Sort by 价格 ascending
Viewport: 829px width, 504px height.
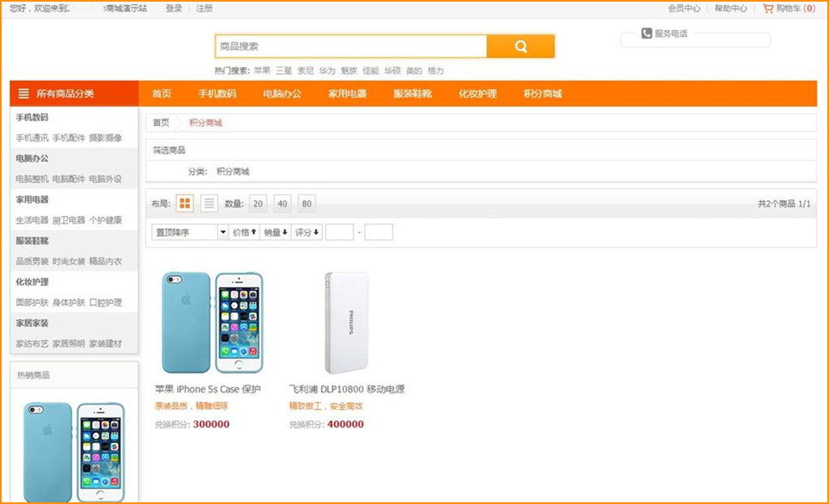[245, 232]
